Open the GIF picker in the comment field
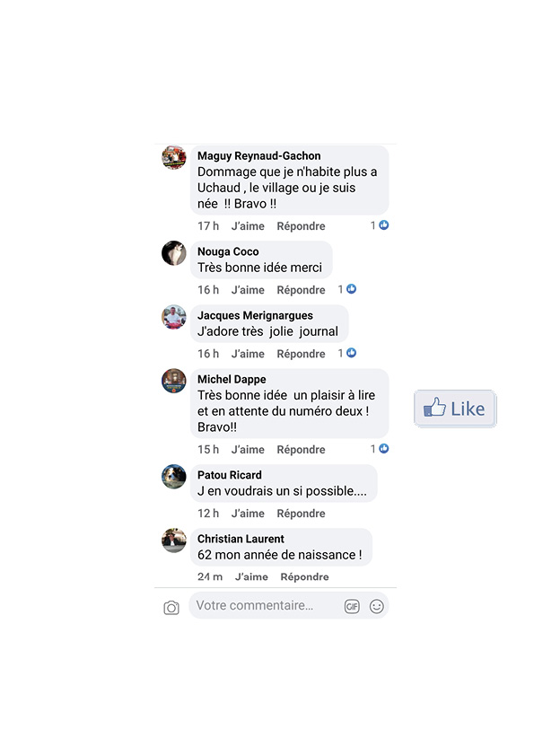Screen dimensions: 534x756 [352, 607]
